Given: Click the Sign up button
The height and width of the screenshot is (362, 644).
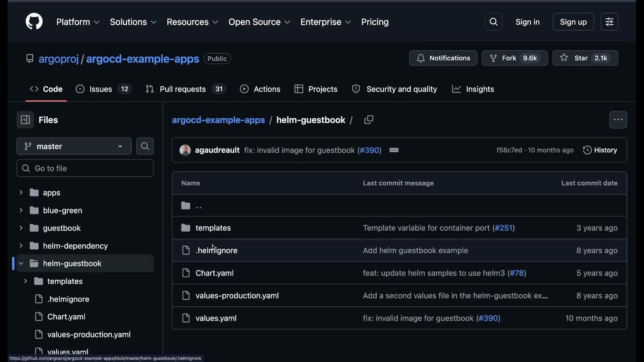Looking at the screenshot, I should click(574, 22).
